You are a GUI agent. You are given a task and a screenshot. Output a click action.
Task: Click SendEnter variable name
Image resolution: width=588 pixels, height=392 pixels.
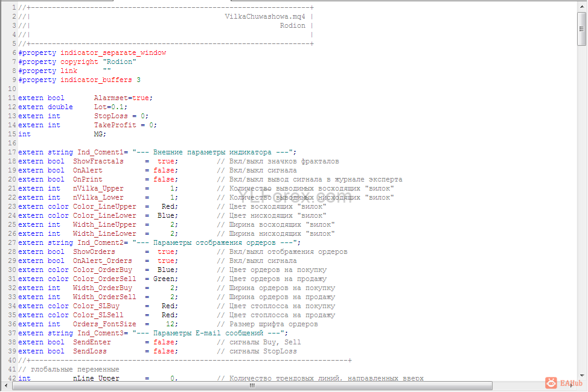[92, 342]
